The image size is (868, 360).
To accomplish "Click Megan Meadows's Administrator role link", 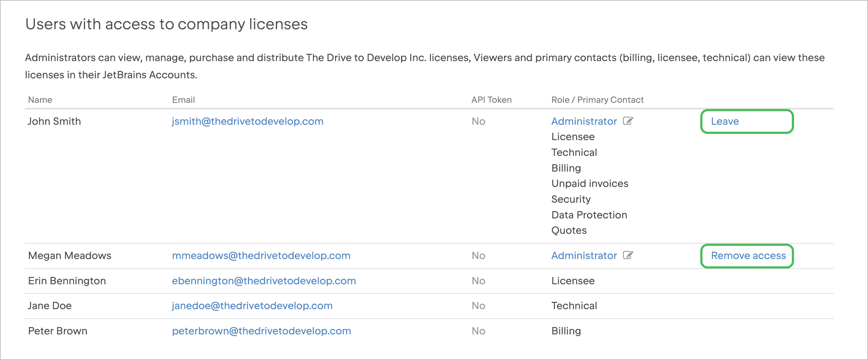I will click(x=584, y=256).
